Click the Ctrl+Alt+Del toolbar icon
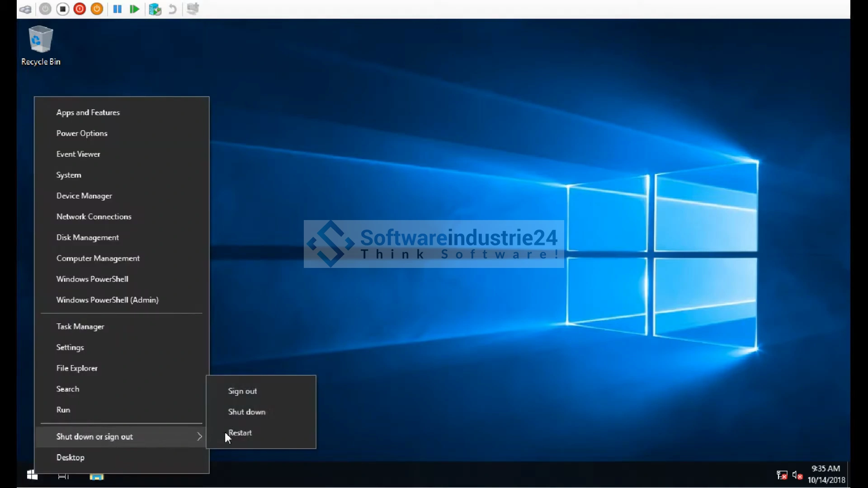 (x=25, y=9)
